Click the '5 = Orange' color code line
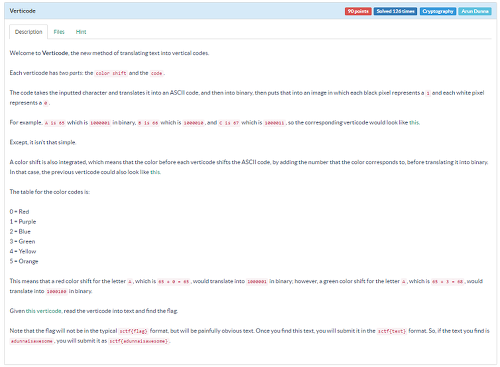 click(24, 261)
